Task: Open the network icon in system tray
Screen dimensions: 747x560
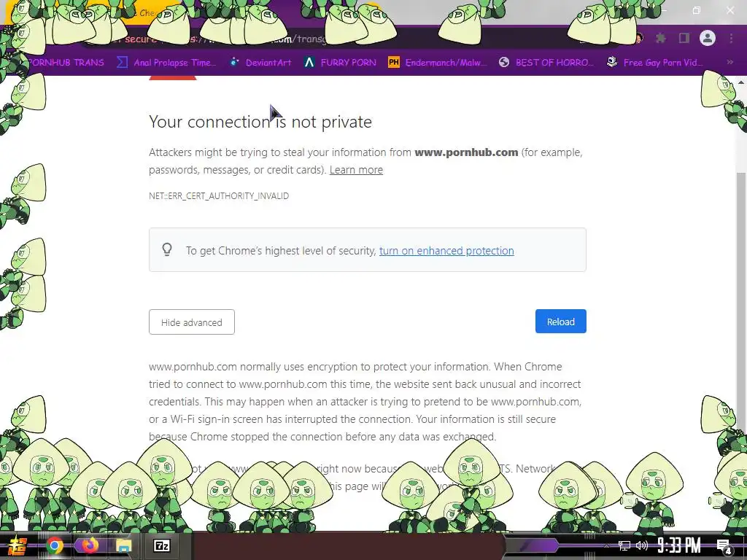Action: click(624, 545)
